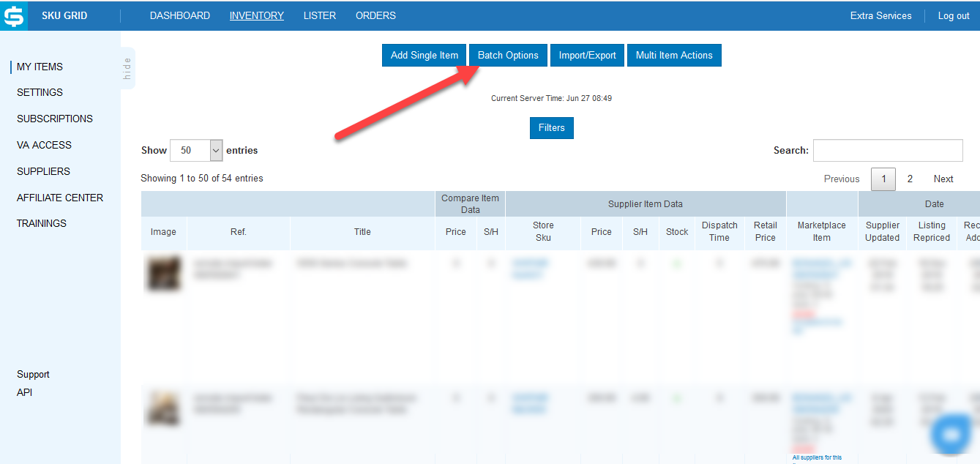This screenshot has height=464, width=980.
Task: Go to Previous page
Action: click(842, 179)
